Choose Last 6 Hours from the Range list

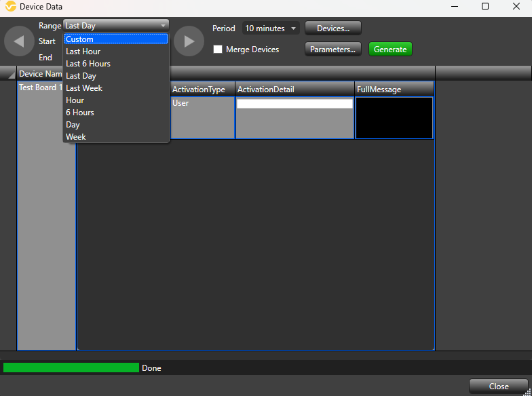point(116,64)
